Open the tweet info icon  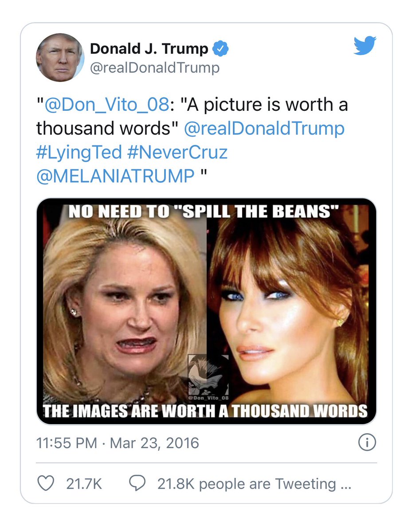coord(367,442)
